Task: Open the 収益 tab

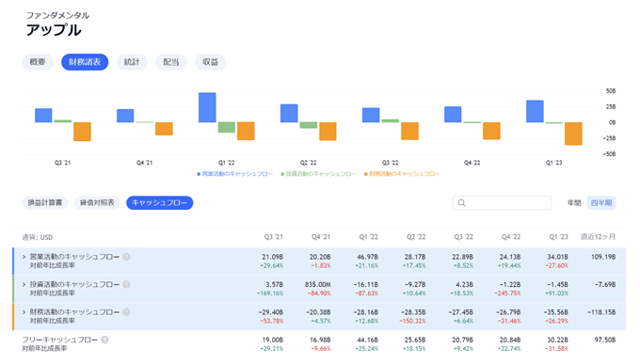Action: click(x=211, y=62)
